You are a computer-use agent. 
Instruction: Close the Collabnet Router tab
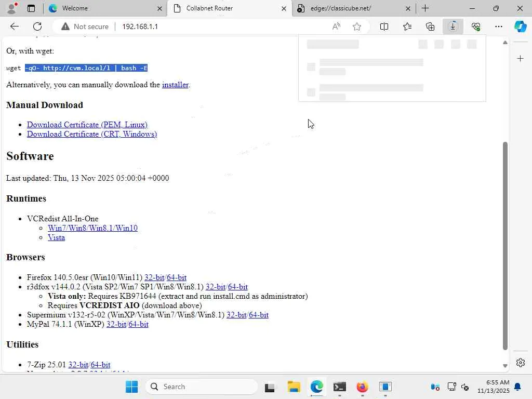click(284, 8)
